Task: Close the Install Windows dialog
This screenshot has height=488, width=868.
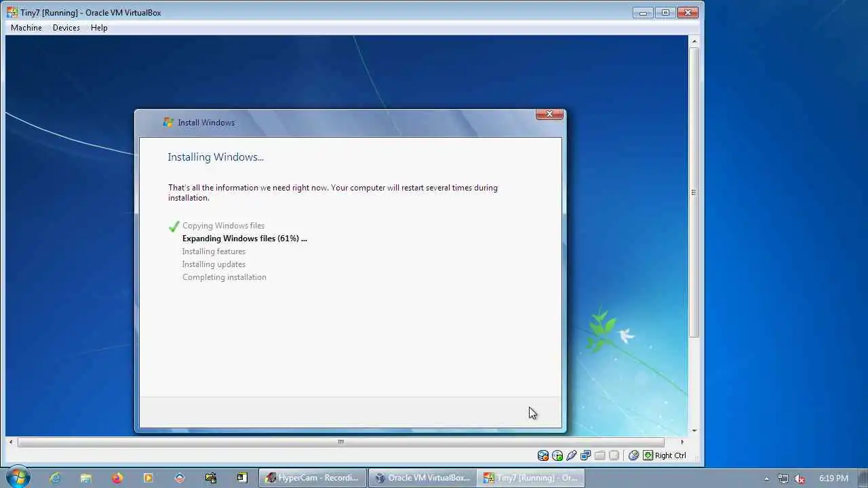Action: click(549, 115)
